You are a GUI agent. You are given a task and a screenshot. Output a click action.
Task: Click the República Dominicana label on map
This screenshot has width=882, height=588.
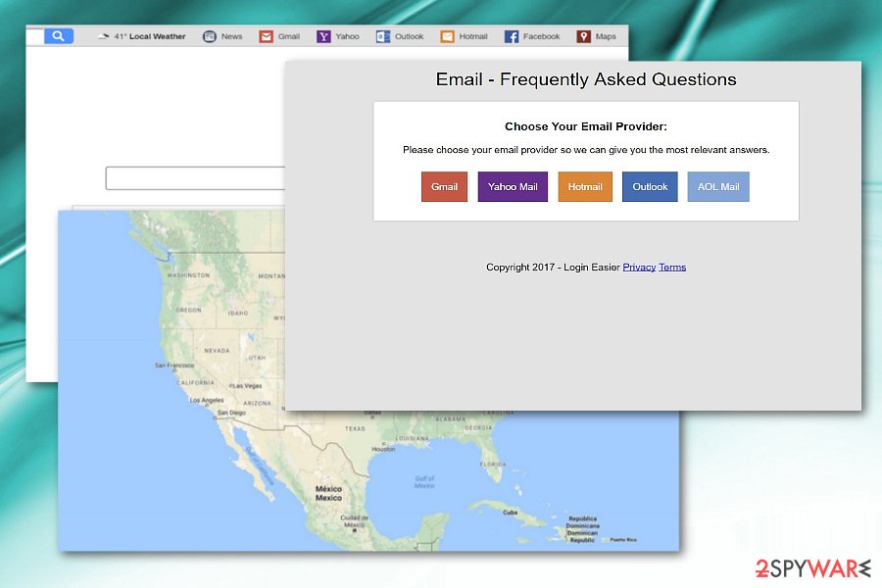pyautogui.click(x=582, y=522)
